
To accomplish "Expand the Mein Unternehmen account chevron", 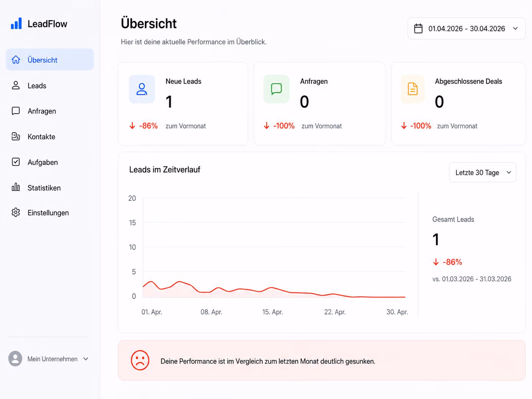I will click(x=86, y=359).
